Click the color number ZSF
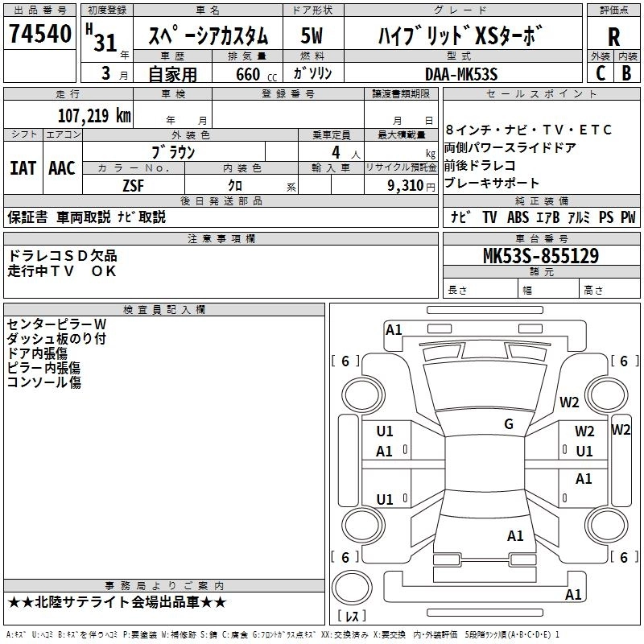 tap(134, 186)
